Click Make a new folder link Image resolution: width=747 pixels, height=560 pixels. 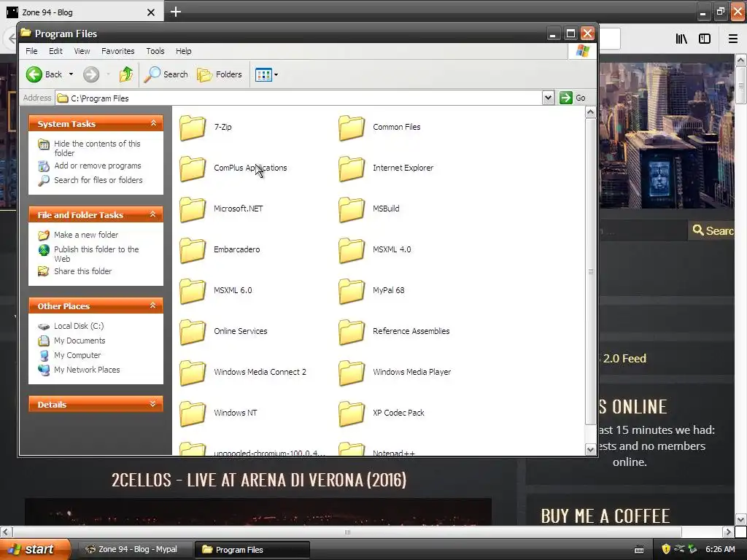click(x=86, y=235)
